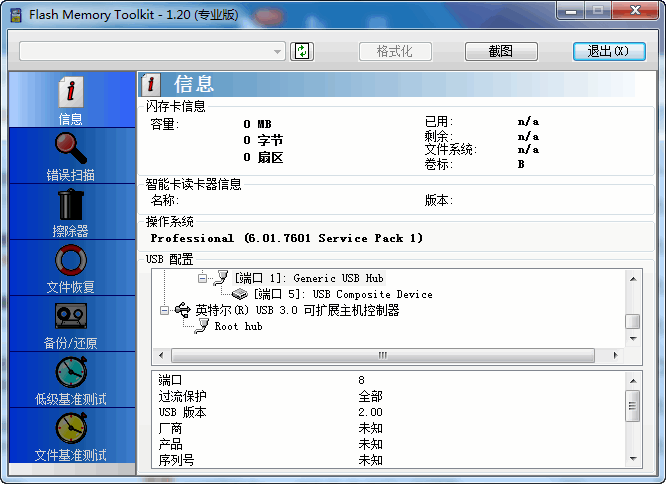Viewport: 666px width, 484px height.
Task: Click the 厂商 row in details list
Action: 388,428
